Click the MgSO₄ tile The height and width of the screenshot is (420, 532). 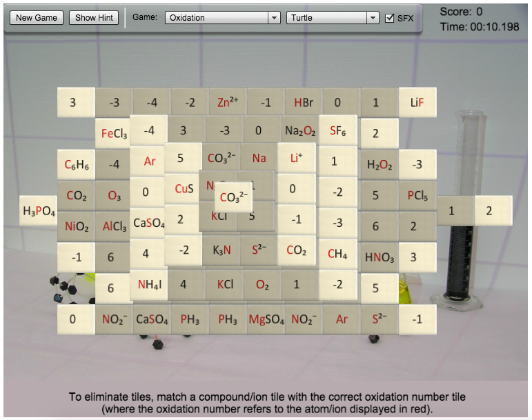click(266, 319)
